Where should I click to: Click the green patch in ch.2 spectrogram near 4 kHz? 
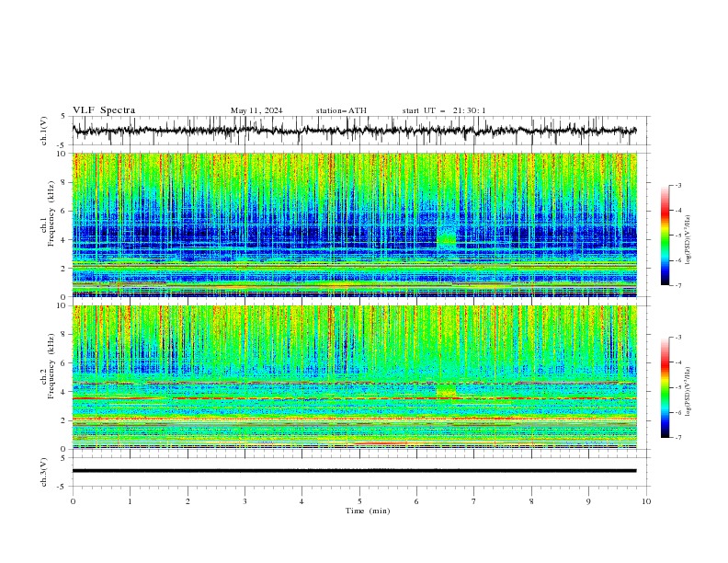click(446, 390)
